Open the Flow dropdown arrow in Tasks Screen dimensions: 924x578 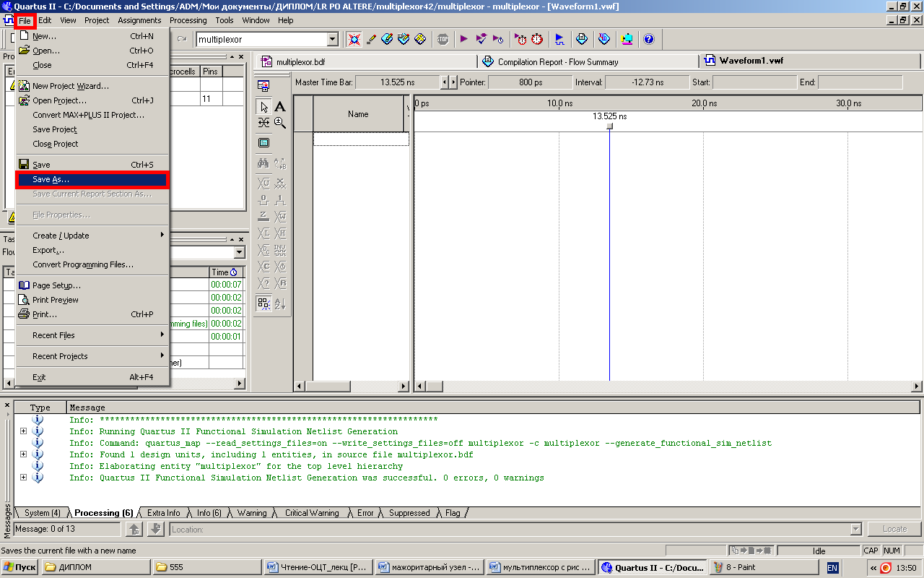point(240,252)
